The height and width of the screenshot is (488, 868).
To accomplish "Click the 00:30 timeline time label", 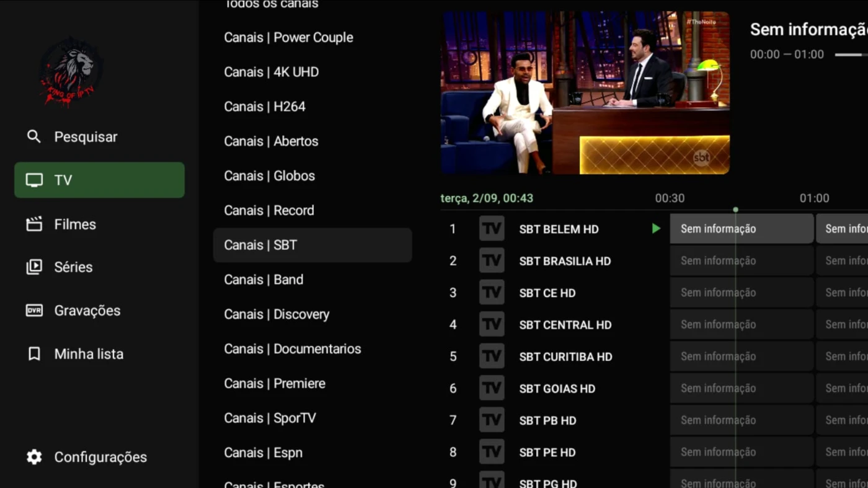I will [670, 198].
